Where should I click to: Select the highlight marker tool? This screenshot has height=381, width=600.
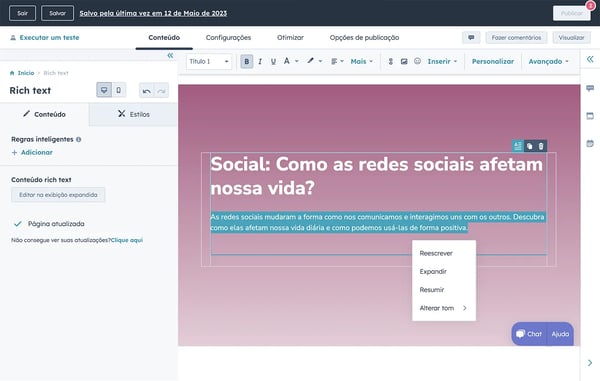(x=310, y=61)
